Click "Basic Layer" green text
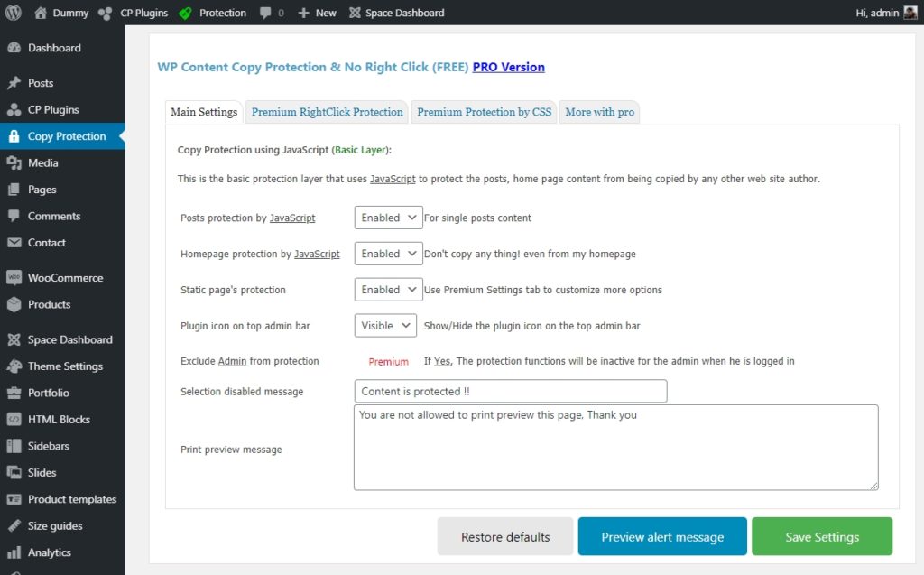 [360, 150]
